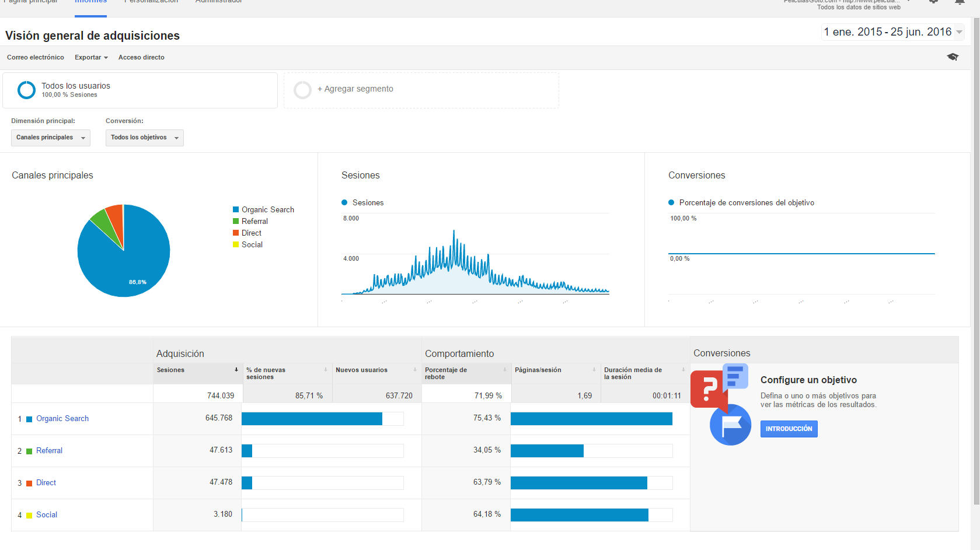The image size is (980, 550).
Task: Click the empty Agregar segmento circle icon
Action: pos(302,90)
